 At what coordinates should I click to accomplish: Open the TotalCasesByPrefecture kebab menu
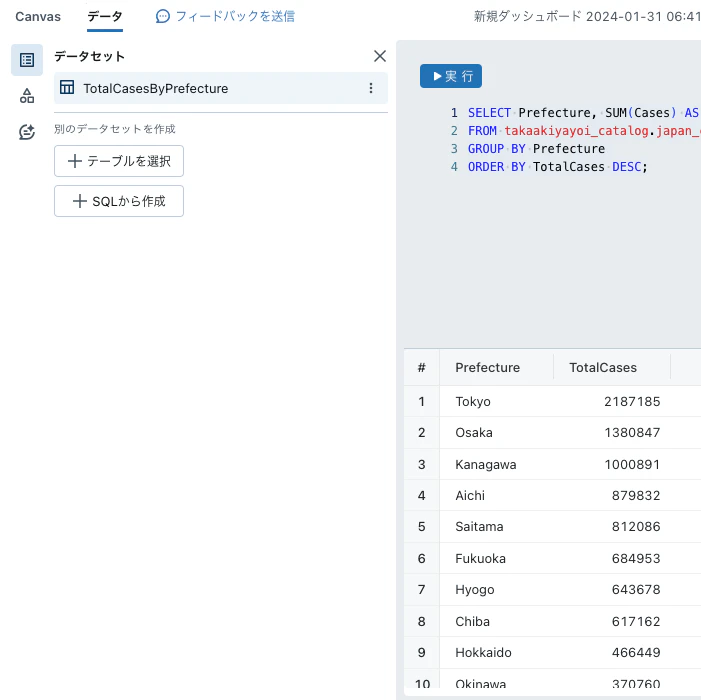coord(371,88)
